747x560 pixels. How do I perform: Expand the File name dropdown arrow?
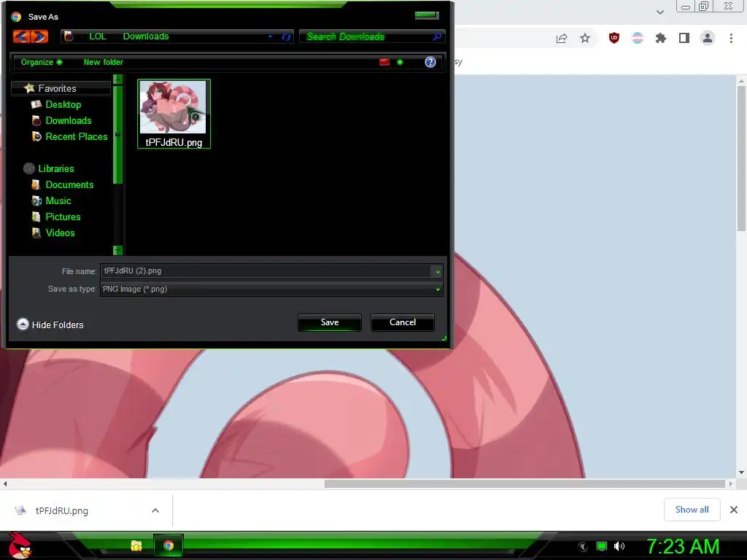coord(438,271)
